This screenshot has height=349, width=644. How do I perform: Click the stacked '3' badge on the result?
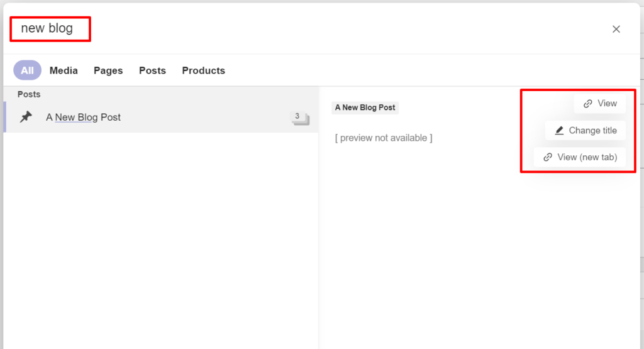tap(299, 117)
